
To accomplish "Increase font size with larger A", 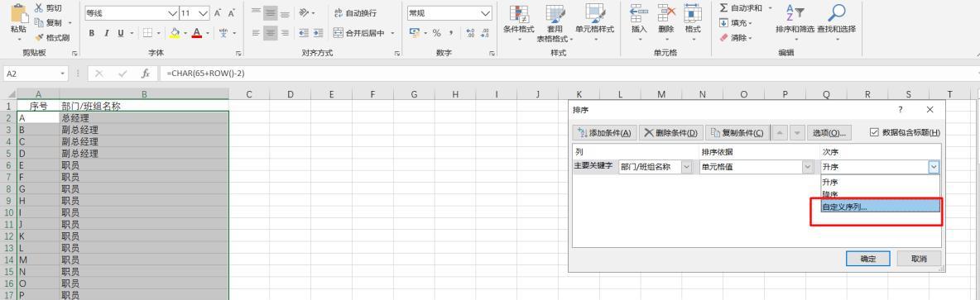I will pyautogui.click(x=218, y=13).
